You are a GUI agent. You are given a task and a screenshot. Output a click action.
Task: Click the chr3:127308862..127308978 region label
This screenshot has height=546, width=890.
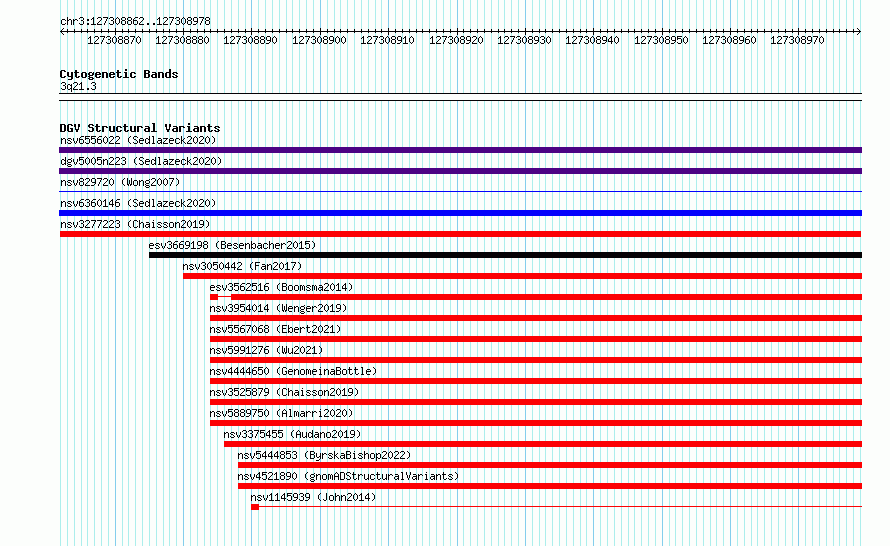[x=135, y=21]
